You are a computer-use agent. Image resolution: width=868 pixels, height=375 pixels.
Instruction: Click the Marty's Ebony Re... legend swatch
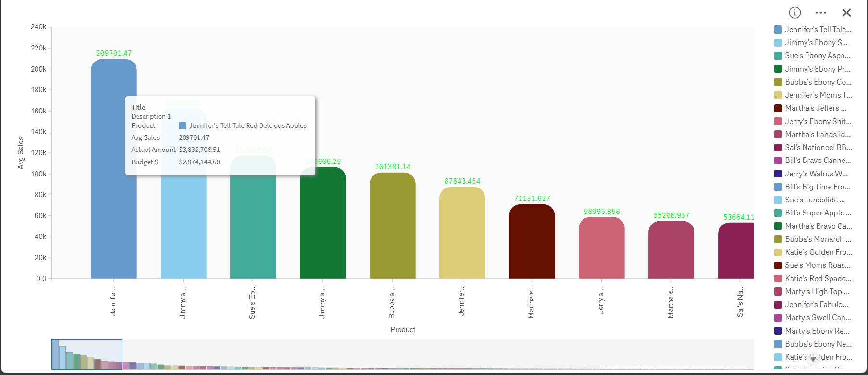click(778, 331)
